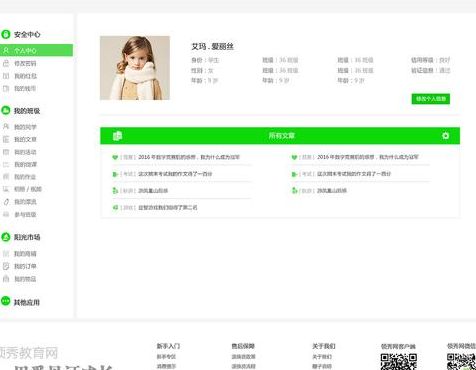Screen dimensions: 476x370
Task: Click the person icon in the 个人中心 item
Action: (x=6, y=50)
